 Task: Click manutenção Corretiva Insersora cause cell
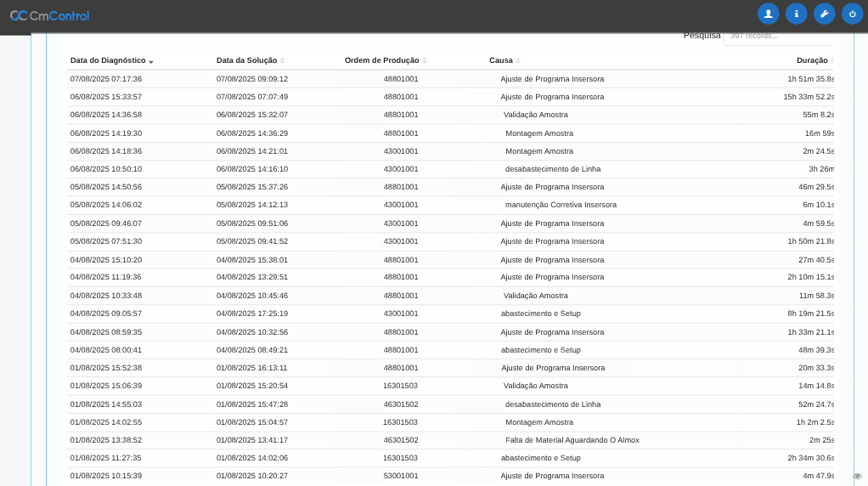point(561,205)
